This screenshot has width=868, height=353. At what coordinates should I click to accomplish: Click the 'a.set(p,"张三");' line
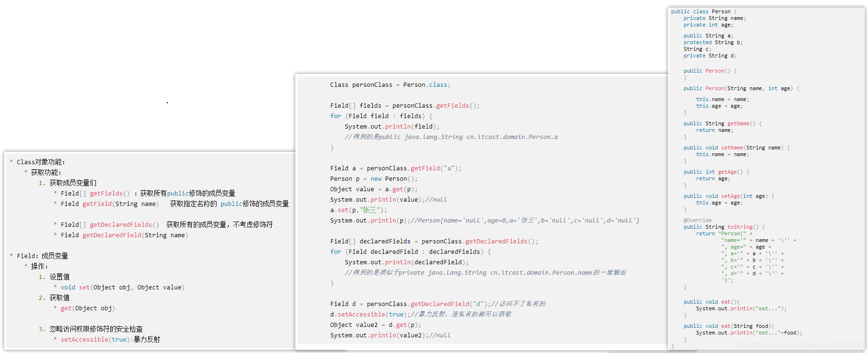tap(359, 210)
